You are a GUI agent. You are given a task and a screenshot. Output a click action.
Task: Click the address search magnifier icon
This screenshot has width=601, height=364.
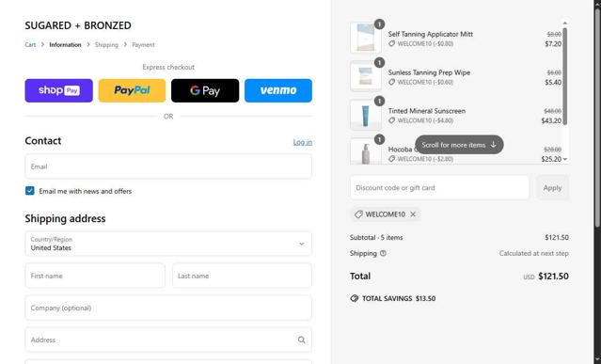point(302,340)
